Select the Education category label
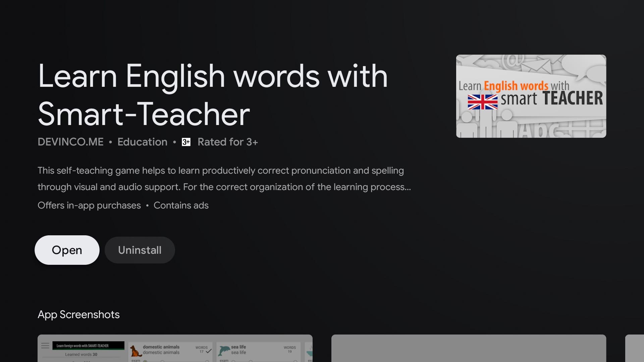644x362 pixels. pos(142,142)
